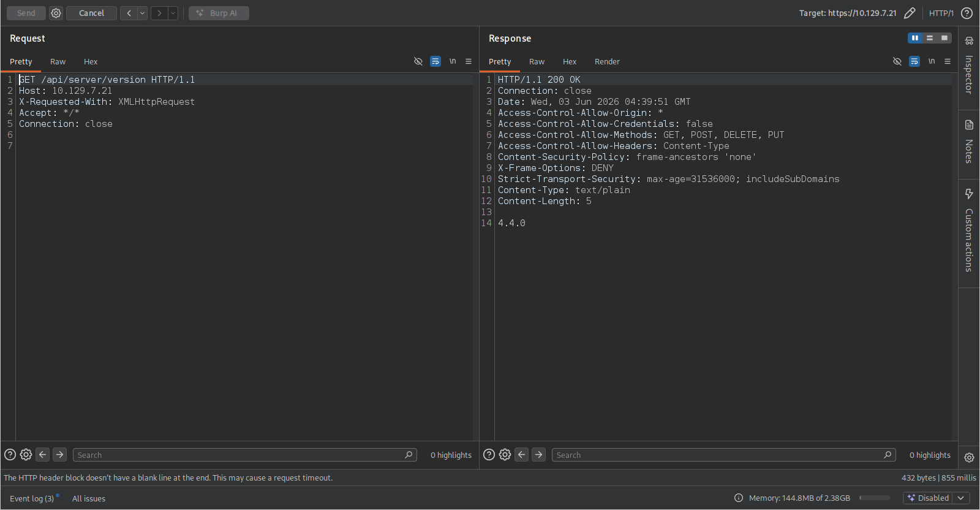Edit the target with pencil icon
This screenshot has height=510, width=980.
[910, 13]
